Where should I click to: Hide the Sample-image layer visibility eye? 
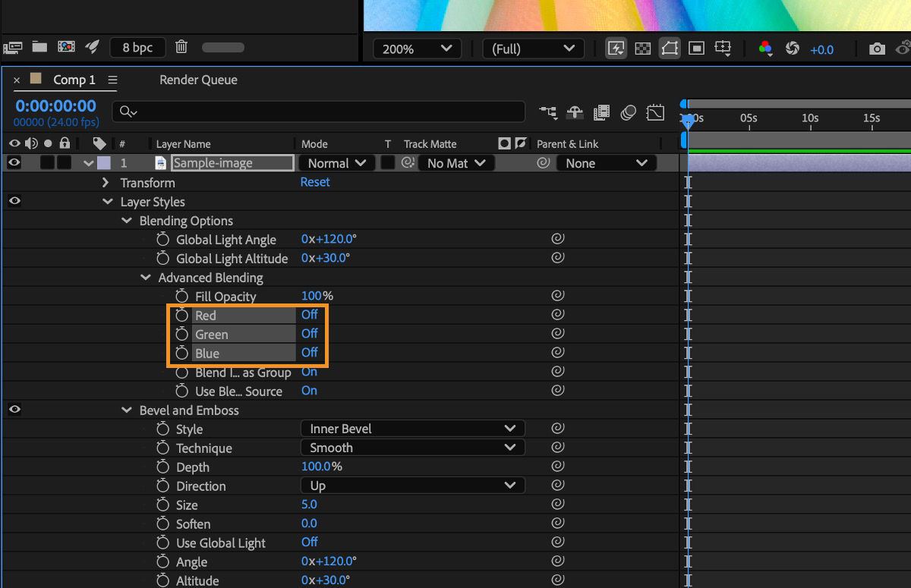tap(14, 162)
